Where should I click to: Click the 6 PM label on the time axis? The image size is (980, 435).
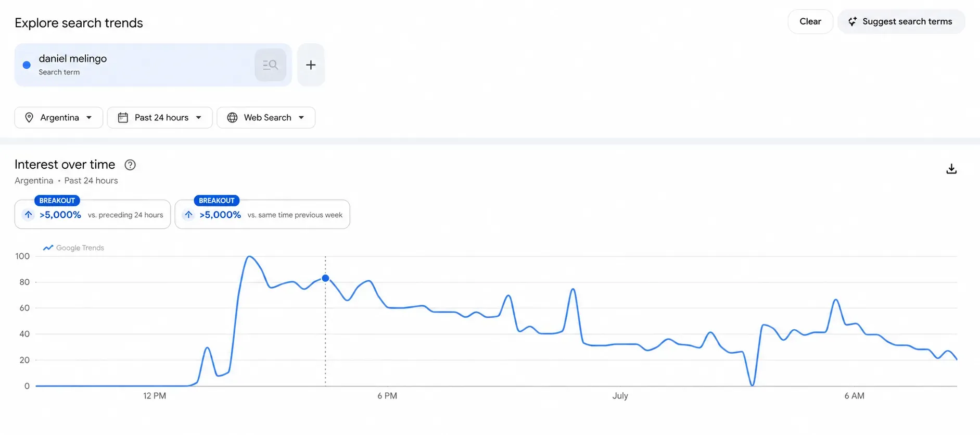coord(387,396)
